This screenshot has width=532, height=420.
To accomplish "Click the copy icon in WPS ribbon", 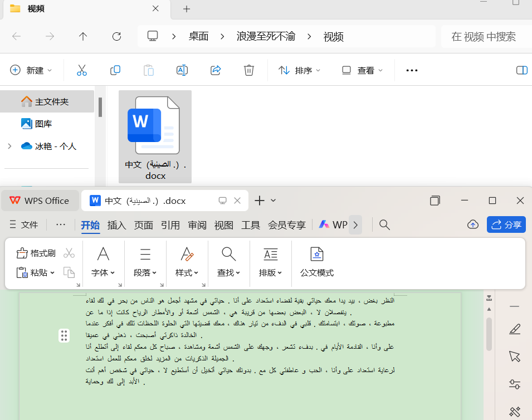I will pos(69,272).
